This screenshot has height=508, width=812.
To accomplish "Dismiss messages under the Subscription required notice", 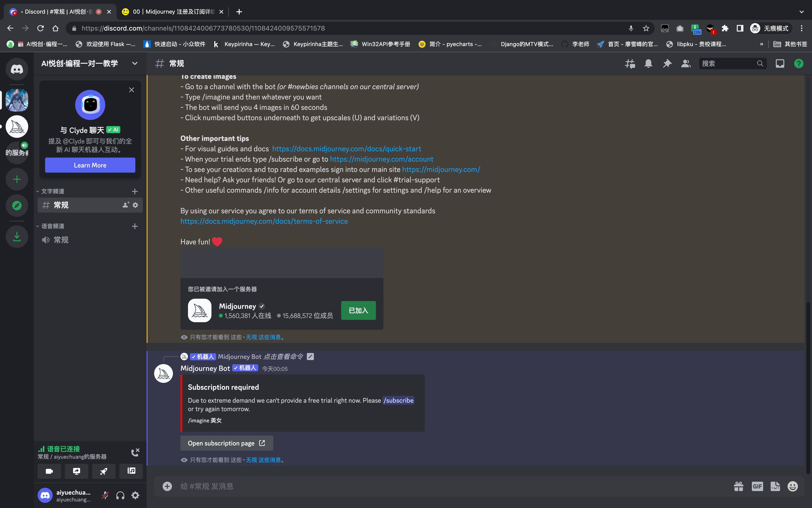I will tap(263, 460).
